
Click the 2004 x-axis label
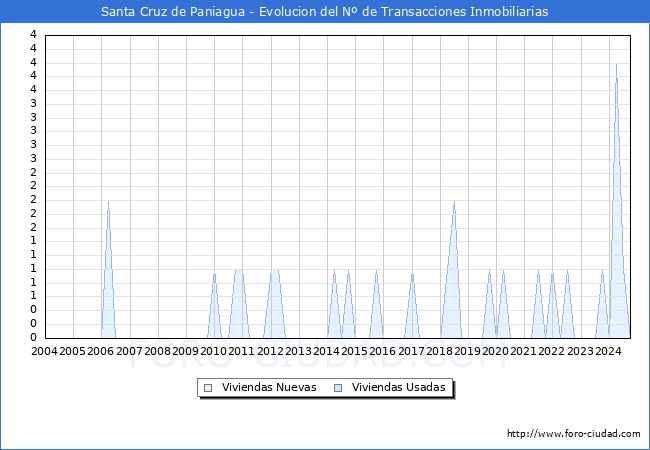tap(44, 351)
